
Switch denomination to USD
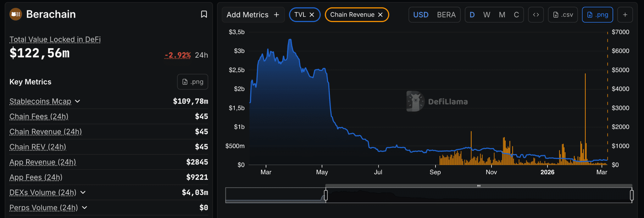click(421, 15)
